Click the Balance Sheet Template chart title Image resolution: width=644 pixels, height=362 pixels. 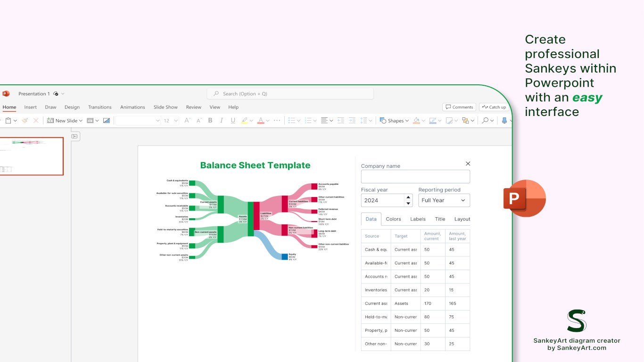pos(255,165)
